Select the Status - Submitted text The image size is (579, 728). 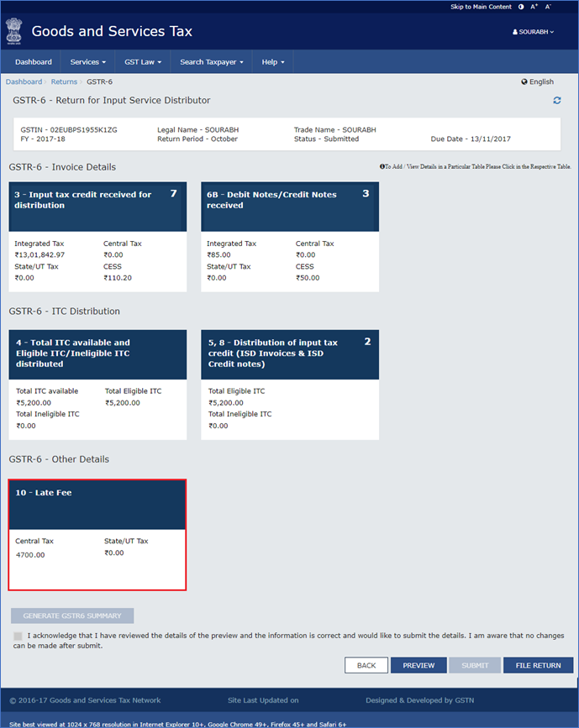[326, 139]
